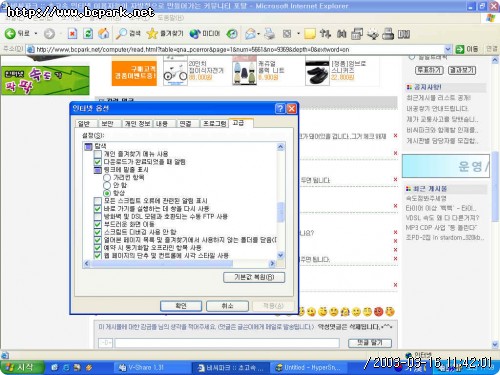
Task: Go back with the 뒤로 arrow button
Action: pyautogui.click(x=17, y=33)
